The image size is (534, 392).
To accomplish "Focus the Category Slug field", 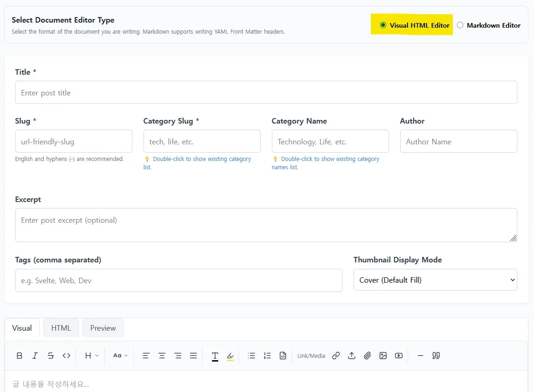I will (x=202, y=141).
